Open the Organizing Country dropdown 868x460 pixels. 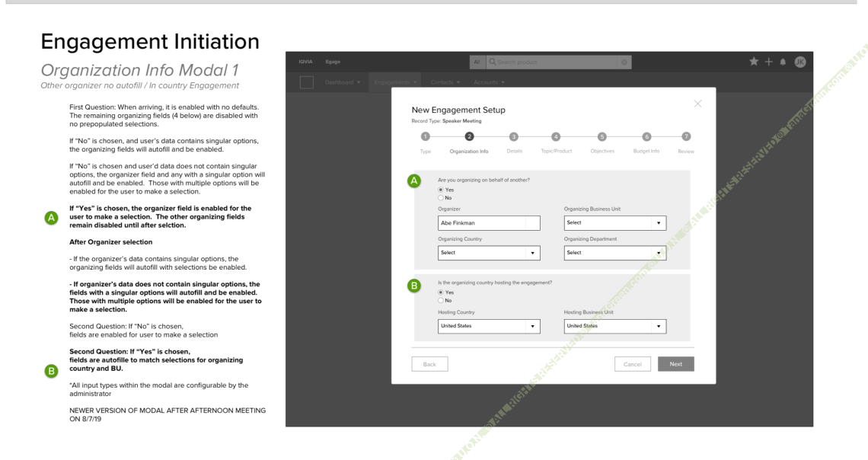489,252
